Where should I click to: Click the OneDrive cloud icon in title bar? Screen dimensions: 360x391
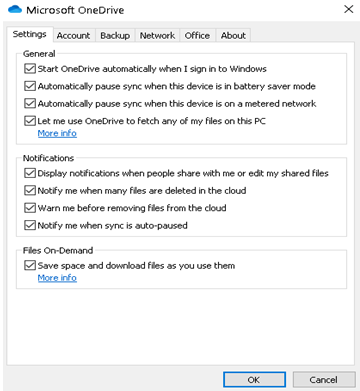[x=15, y=9]
